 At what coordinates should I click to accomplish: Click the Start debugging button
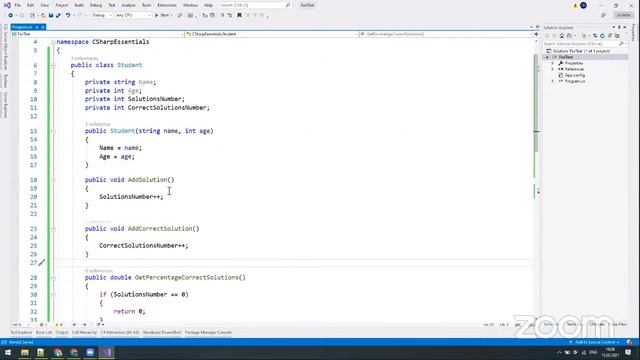tap(162, 15)
